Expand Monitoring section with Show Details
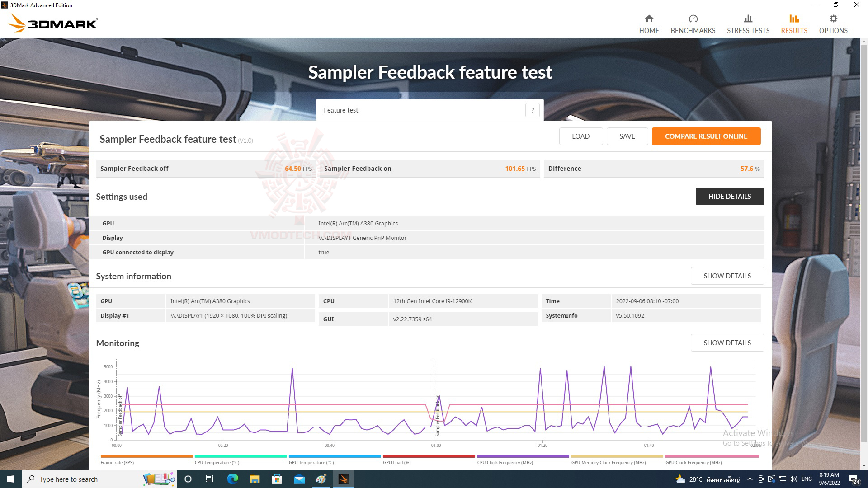Image resolution: width=868 pixels, height=488 pixels. [727, 343]
